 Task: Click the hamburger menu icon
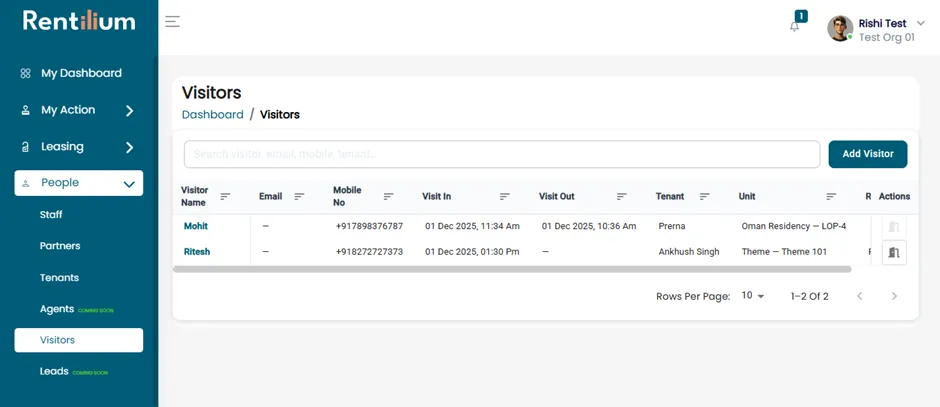pyautogui.click(x=173, y=22)
